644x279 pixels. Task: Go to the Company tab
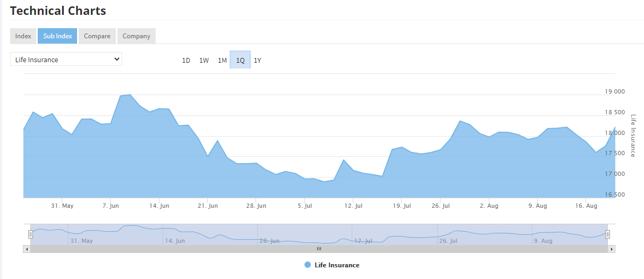(x=137, y=36)
